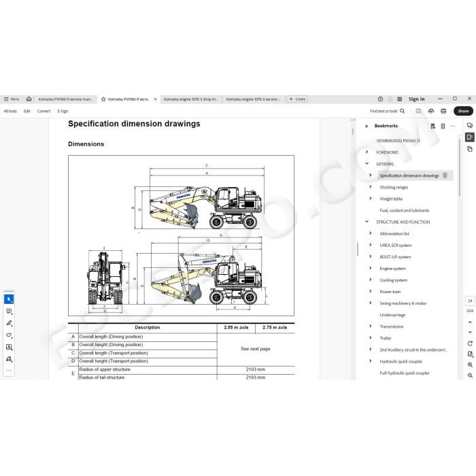This screenshot has height=476, width=476.
Task: Click the zoom in icon
Action: click(x=470, y=364)
